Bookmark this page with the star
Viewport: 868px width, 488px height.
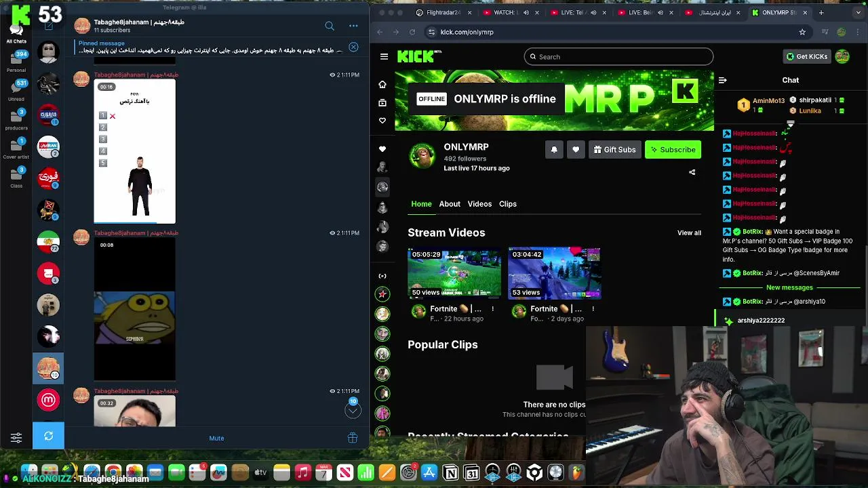pyautogui.click(x=802, y=32)
